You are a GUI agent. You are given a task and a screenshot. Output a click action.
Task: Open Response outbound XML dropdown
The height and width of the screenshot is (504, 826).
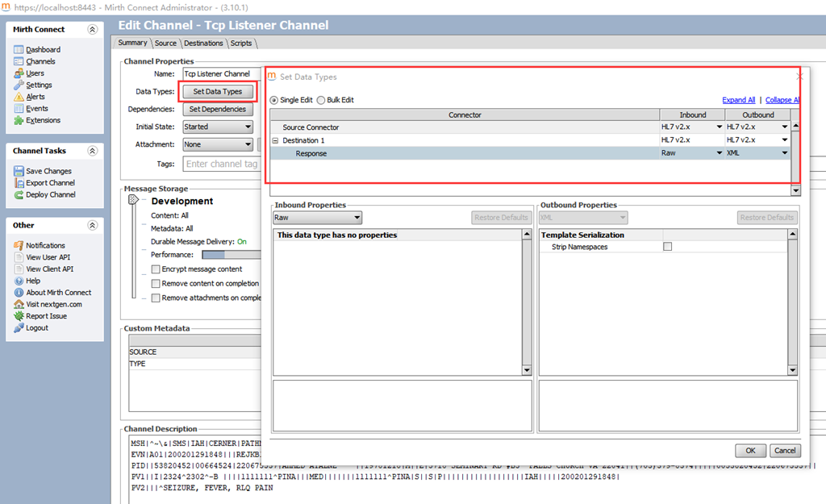pos(784,152)
